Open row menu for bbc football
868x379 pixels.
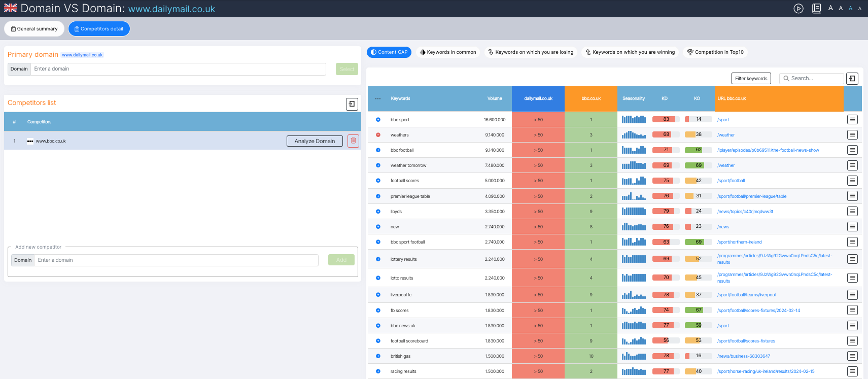[x=852, y=150]
